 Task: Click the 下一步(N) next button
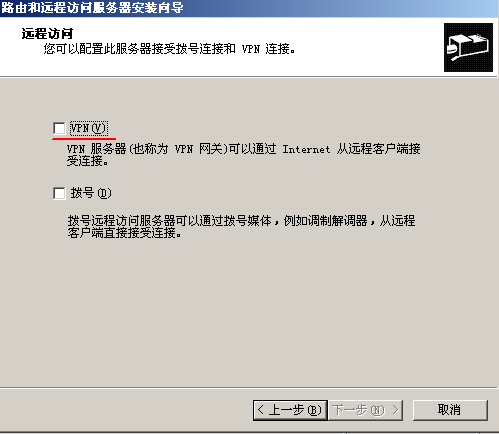coord(366,410)
